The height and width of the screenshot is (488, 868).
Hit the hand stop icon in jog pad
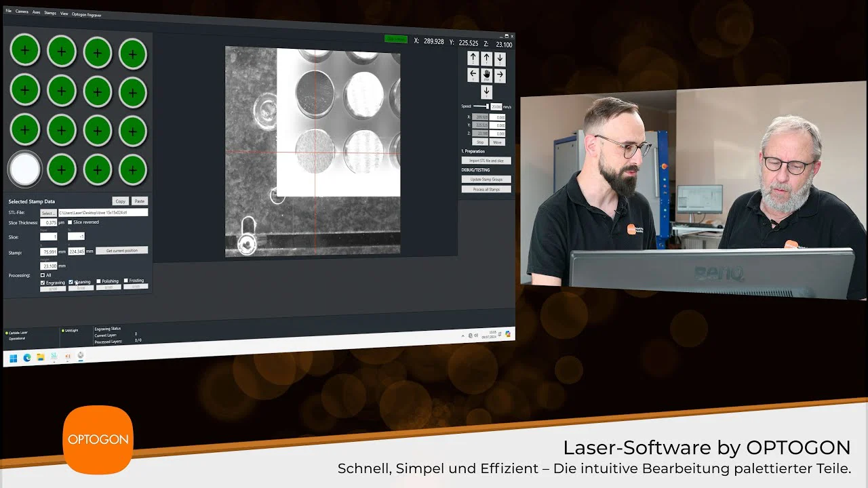486,75
